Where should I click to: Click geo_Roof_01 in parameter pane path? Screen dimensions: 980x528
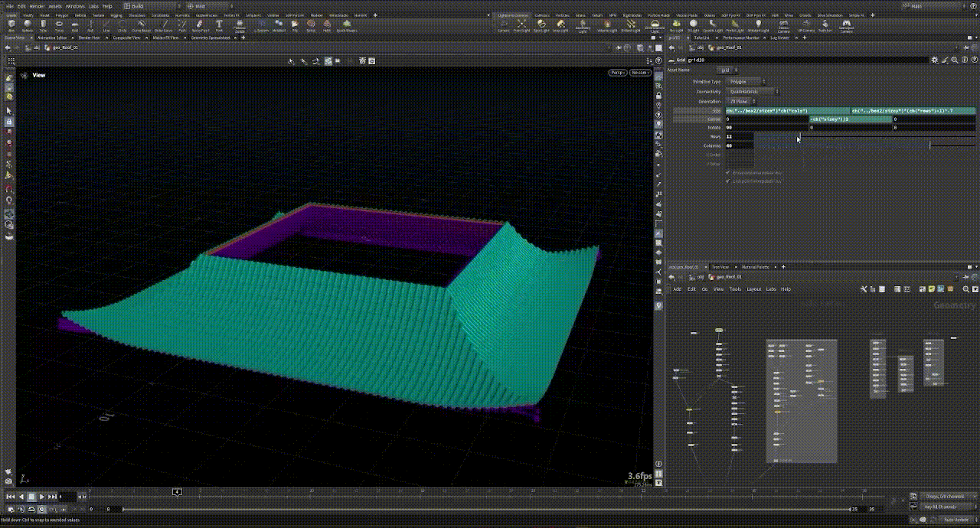point(727,47)
